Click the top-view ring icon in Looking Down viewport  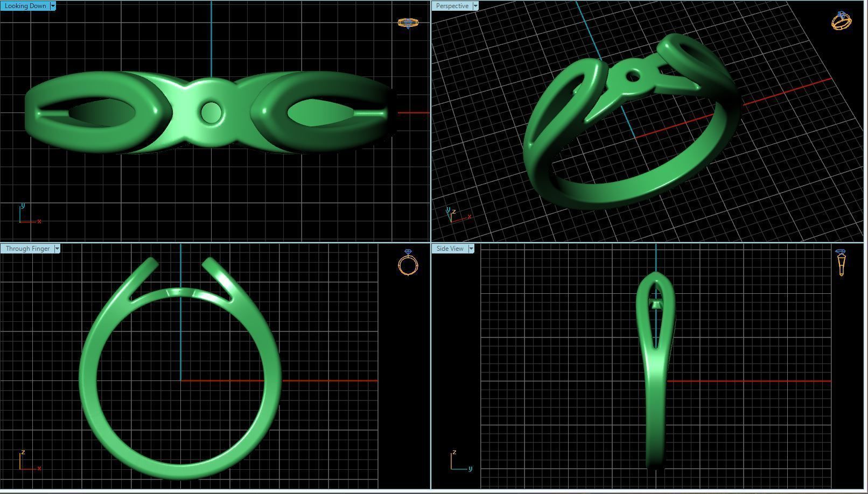coord(408,23)
